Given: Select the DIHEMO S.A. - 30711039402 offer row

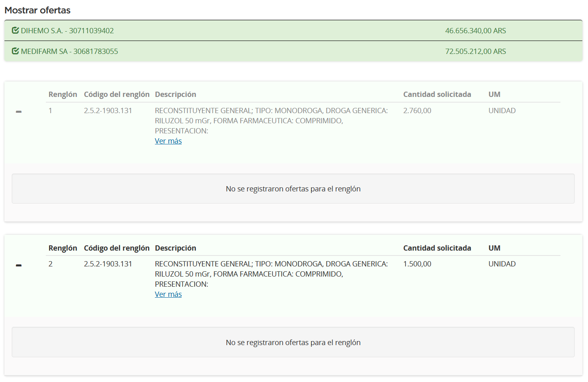Looking at the screenshot, I should 293,30.
